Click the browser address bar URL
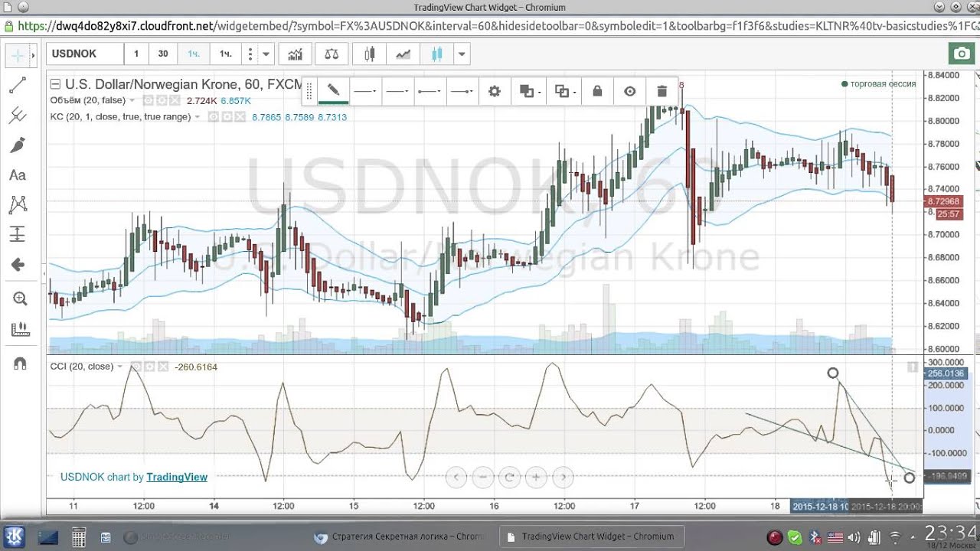This screenshot has height=551, width=980. pyautogui.click(x=490, y=26)
